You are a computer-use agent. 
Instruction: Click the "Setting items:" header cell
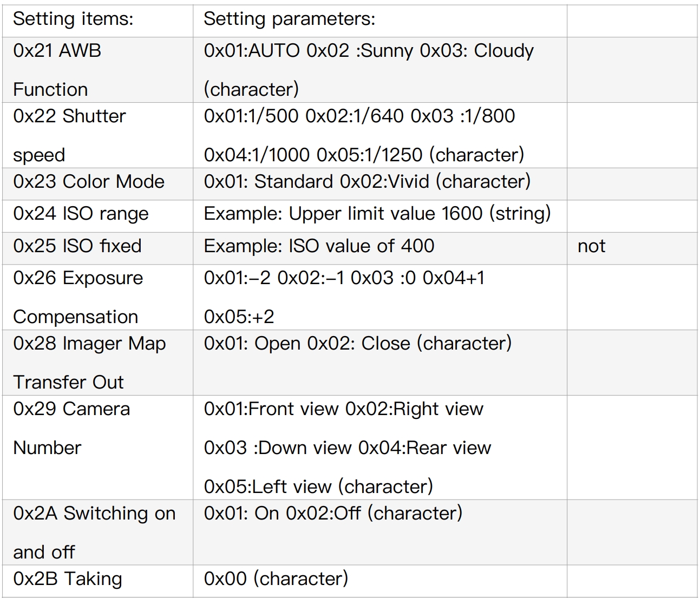[73, 19]
